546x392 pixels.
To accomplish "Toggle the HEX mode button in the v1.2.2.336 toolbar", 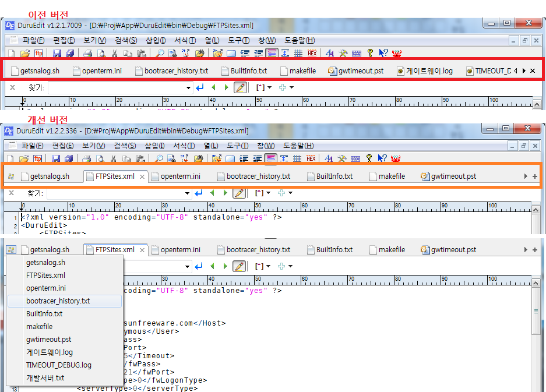I will [x=311, y=159].
